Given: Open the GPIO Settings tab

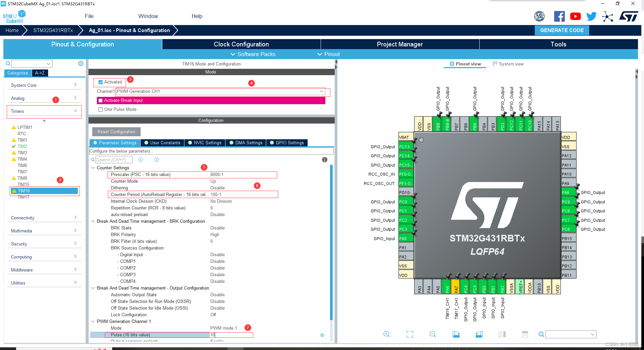Looking at the screenshot, I should [287, 143].
